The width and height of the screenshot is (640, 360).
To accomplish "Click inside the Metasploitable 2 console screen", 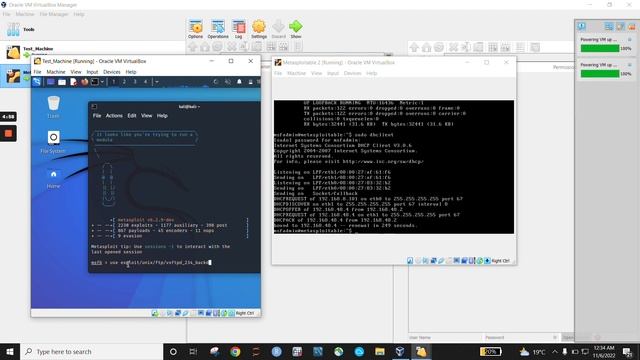I will tap(394, 167).
